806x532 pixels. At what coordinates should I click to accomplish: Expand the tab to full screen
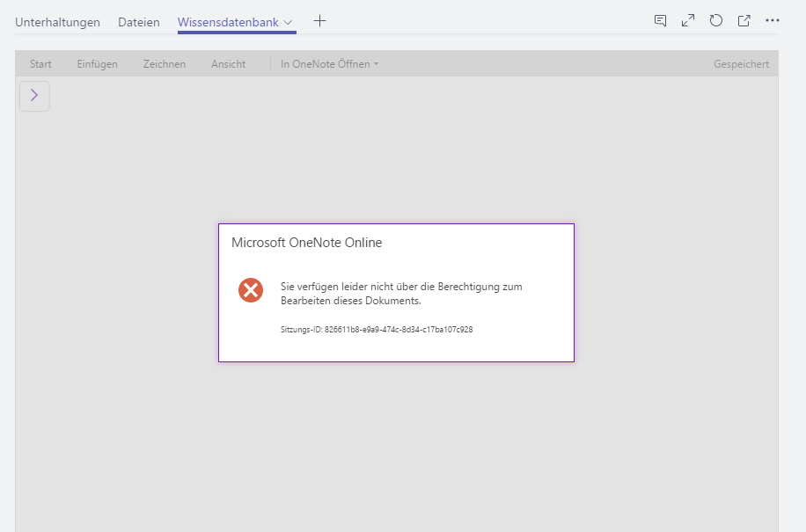[x=688, y=20]
